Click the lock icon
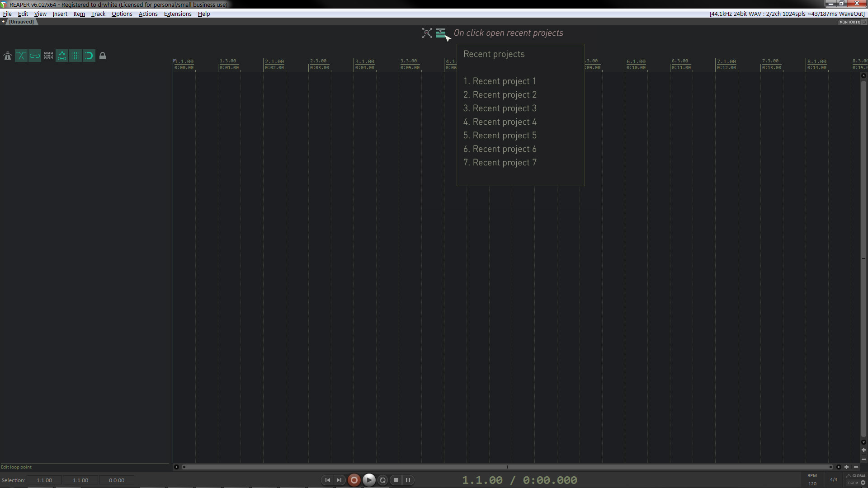 (103, 56)
